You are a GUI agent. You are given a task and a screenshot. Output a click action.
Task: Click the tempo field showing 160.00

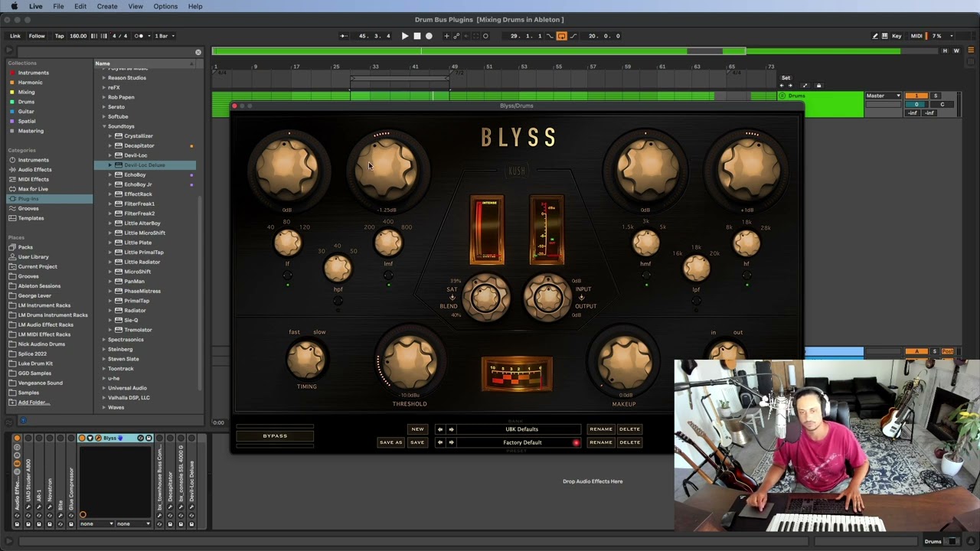[x=78, y=36]
